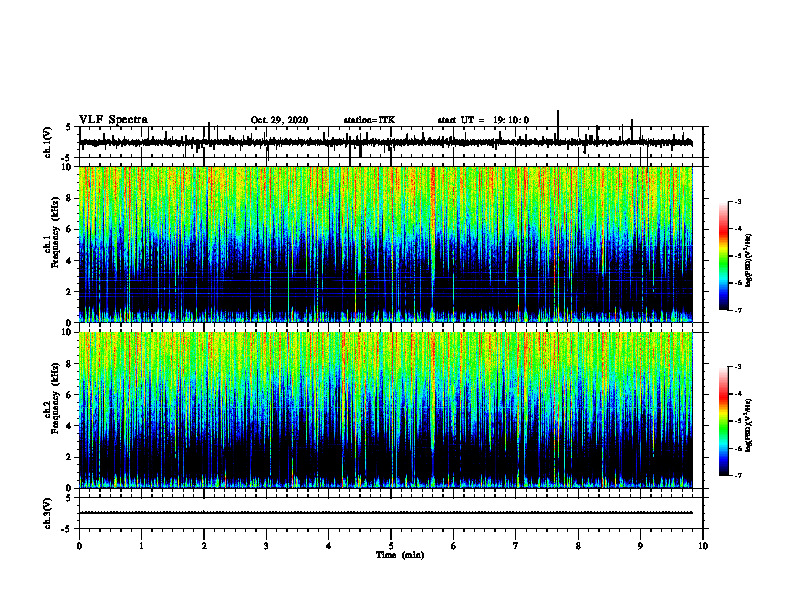Viewport: 792px width, 612px height.
Task: Click inside the ch.1 spectrogram panel
Action: 385,244
